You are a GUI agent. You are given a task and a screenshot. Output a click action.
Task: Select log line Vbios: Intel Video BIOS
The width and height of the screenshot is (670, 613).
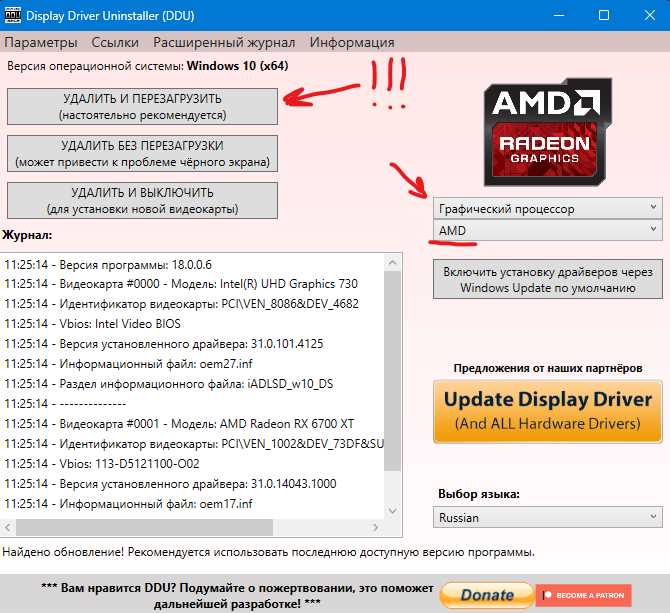[92, 323]
